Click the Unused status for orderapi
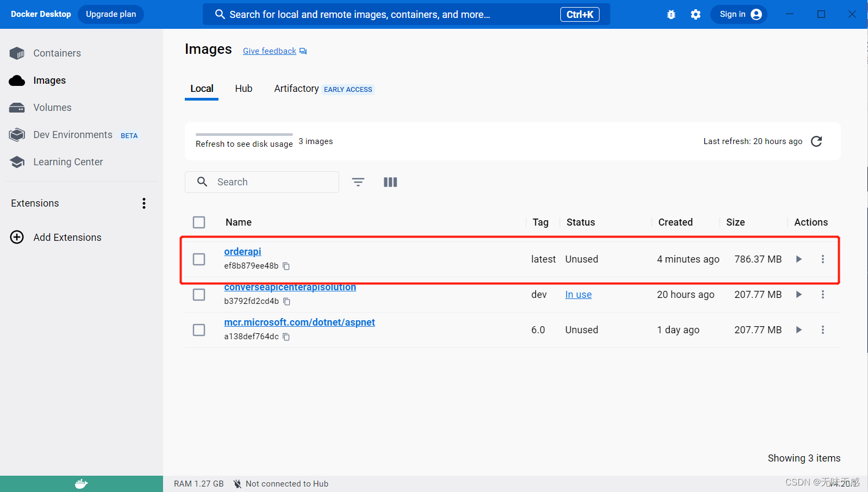 pos(582,259)
